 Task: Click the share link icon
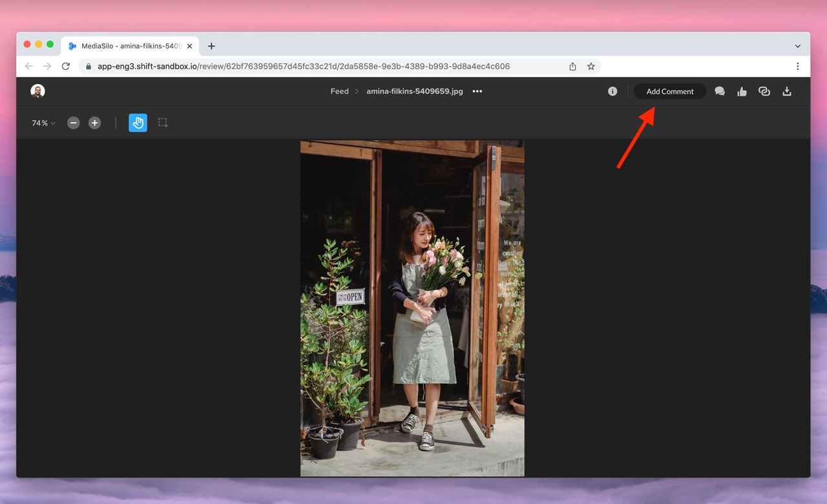pos(764,92)
